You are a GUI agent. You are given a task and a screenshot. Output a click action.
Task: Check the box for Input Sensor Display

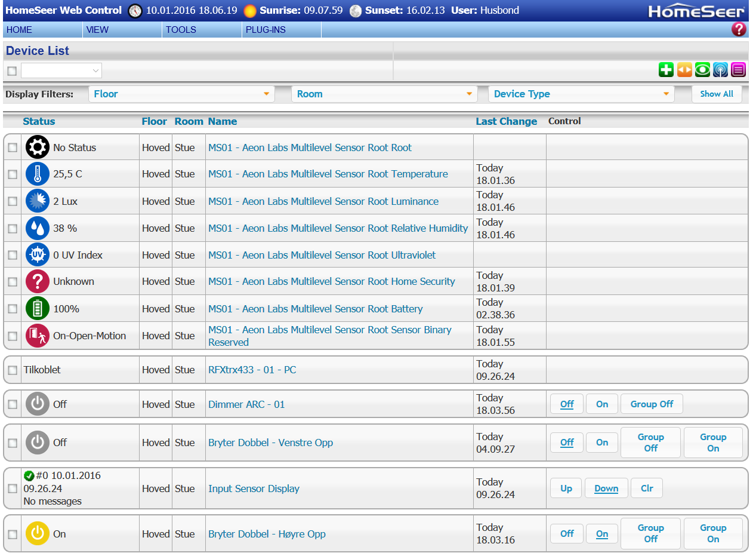click(13, 489)
